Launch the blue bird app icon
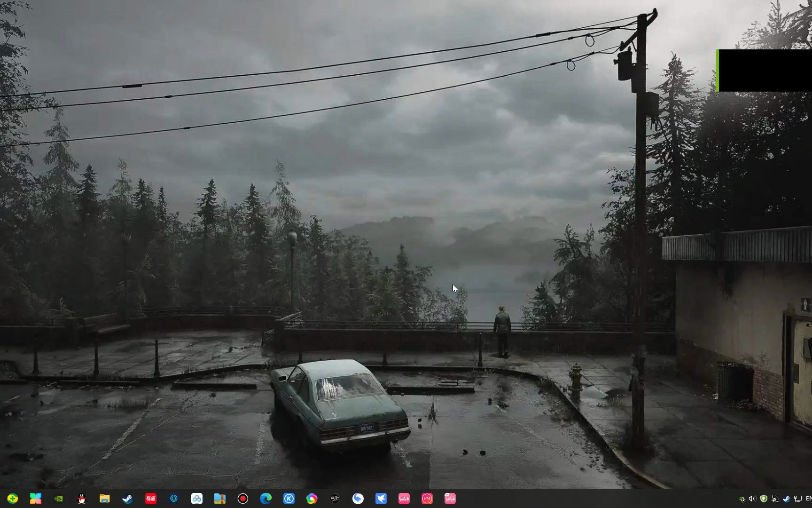This screenshot has height=508, width=812. [x=381, y=499]
